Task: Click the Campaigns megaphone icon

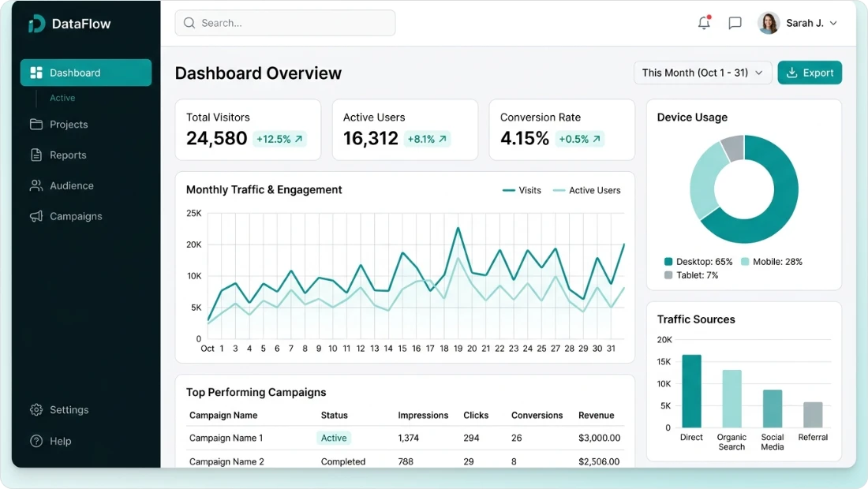Action: pyautogui.click(x=36, y=216)
